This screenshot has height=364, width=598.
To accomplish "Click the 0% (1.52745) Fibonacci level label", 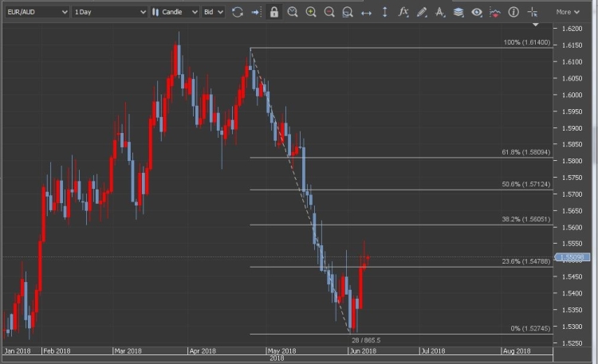I will point(530,328).
